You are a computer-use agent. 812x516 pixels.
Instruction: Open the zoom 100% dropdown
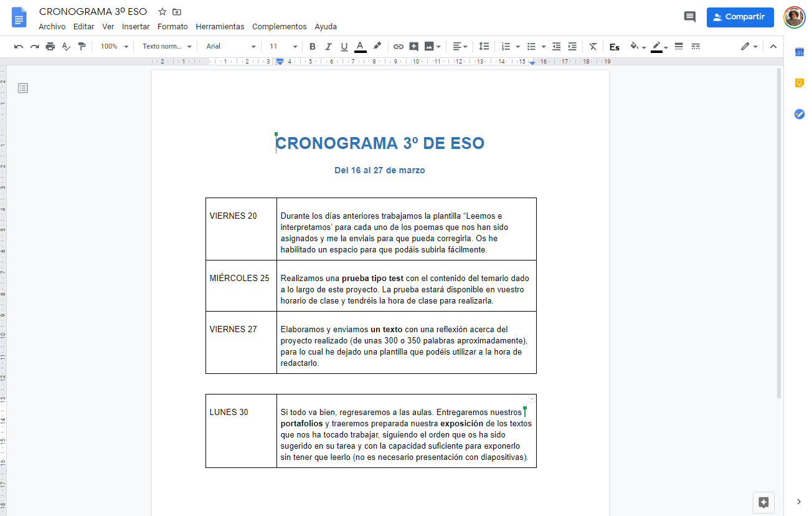point(115,47)
